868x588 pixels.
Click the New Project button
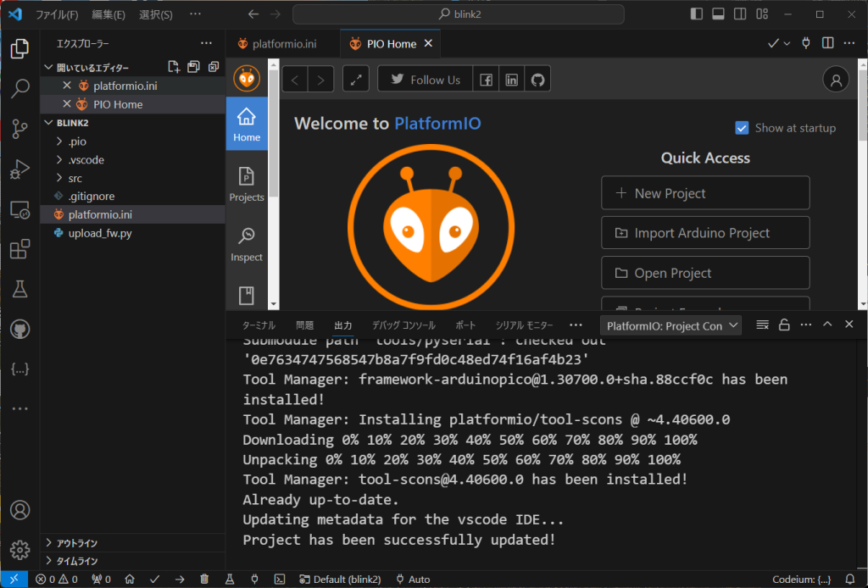(705, 193)
